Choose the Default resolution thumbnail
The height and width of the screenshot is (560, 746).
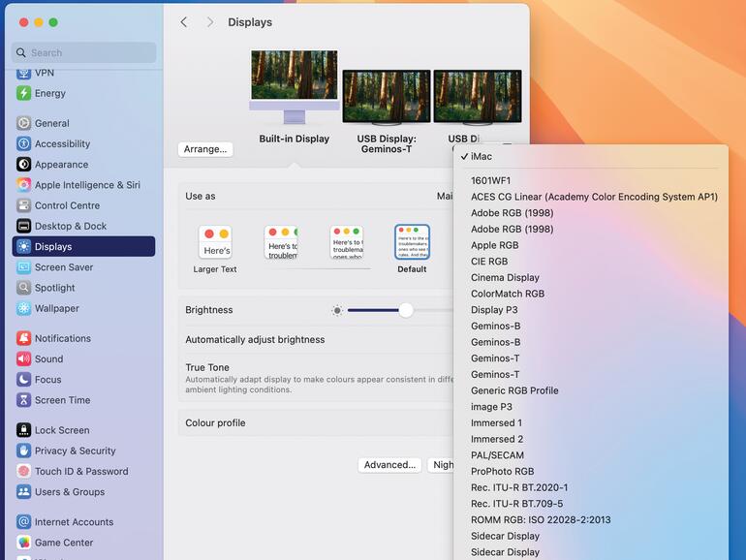tap(412, 242)
